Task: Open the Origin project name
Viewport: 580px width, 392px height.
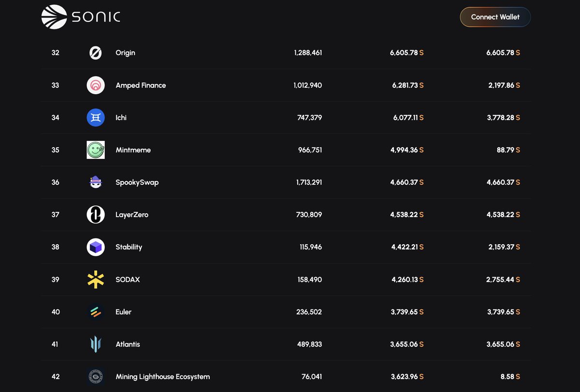Action: pos(126,53)
